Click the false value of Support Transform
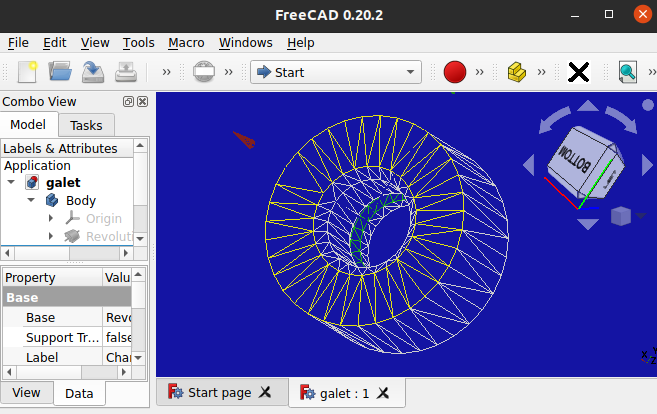Screen dimensions: 657x414 click(x=119, y=337)
